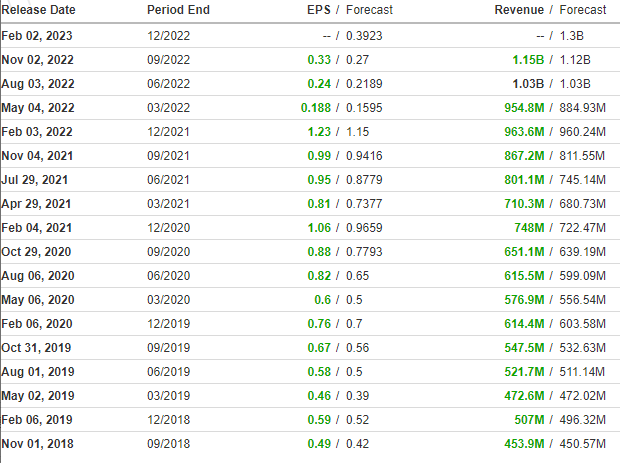Click period end 03/2021
The height and width of the screenshot is (463, 620).
168,204
